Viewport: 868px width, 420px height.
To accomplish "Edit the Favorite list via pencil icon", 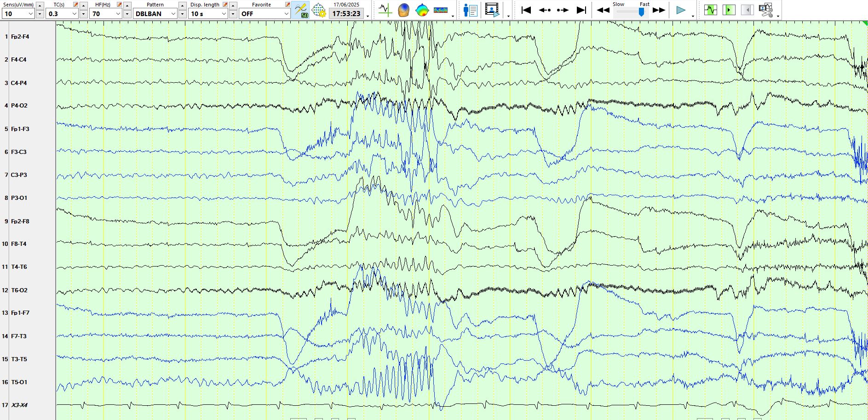I will click(287, 5).
